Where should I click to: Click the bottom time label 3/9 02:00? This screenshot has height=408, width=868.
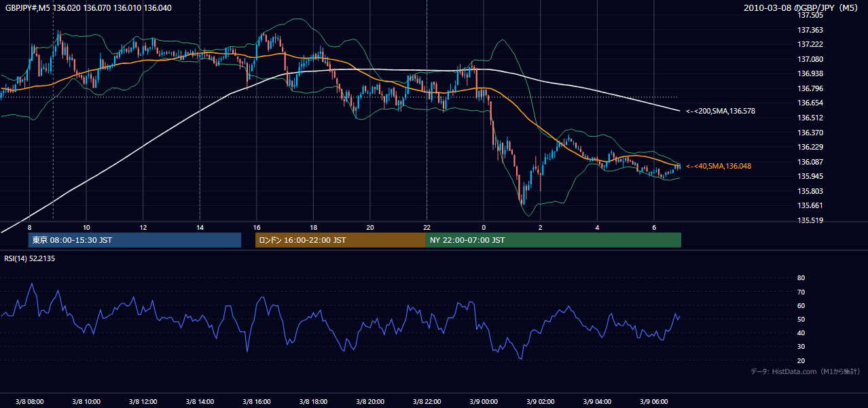click(540, 402)
